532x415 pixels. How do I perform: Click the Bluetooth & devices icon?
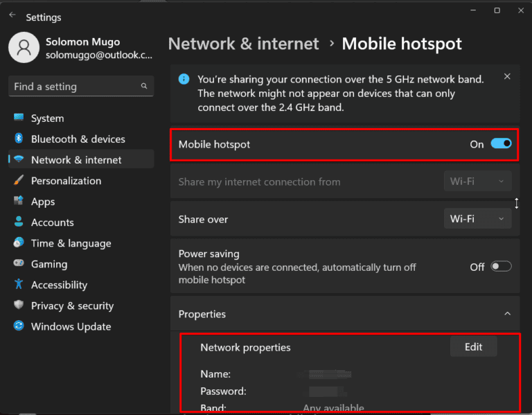19,139
